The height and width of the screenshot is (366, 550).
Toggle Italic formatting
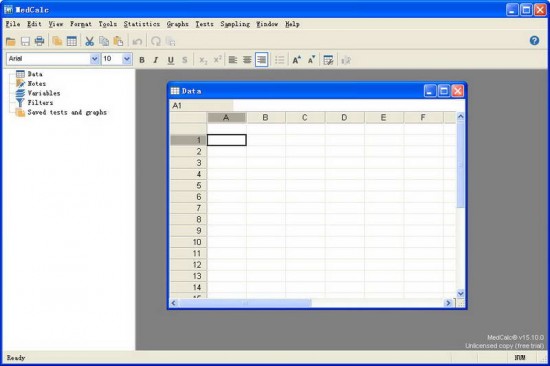[x=156, y=60]
